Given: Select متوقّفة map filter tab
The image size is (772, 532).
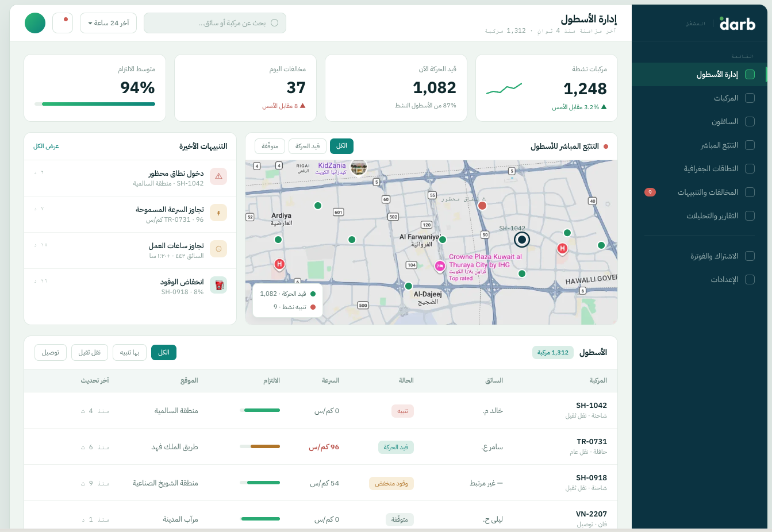Looking at the screenshot, I should [x=270, y=146].
